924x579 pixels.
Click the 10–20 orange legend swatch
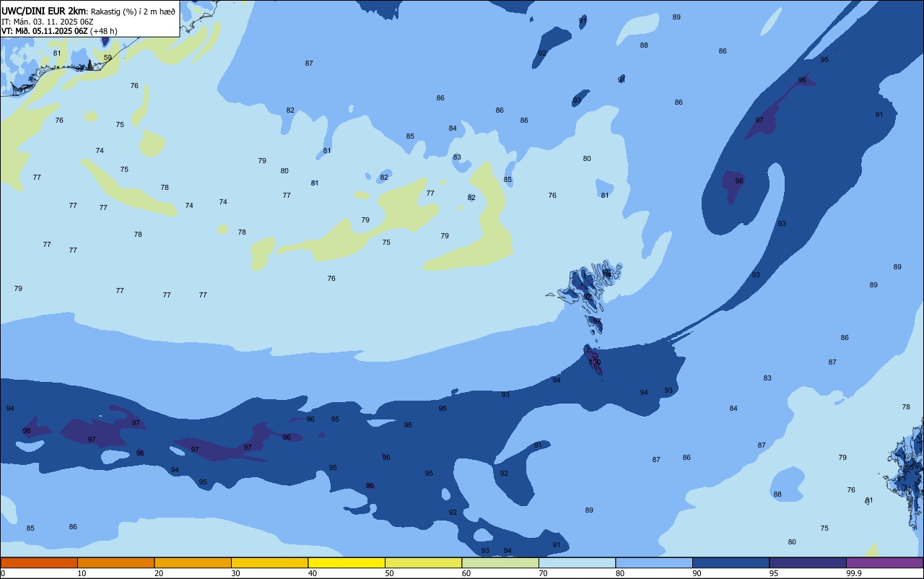(x=115, y=563)
